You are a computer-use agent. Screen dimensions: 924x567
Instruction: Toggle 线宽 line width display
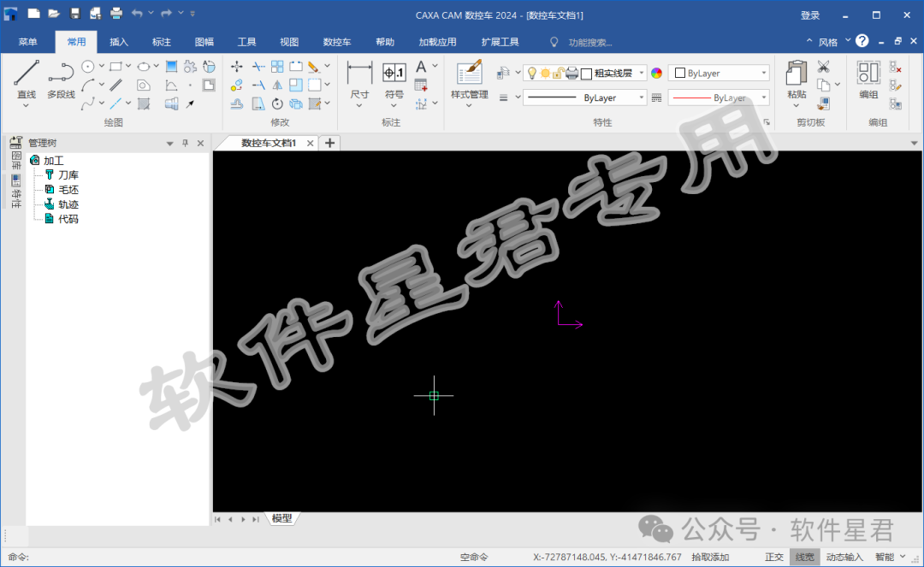click(804, 557)
